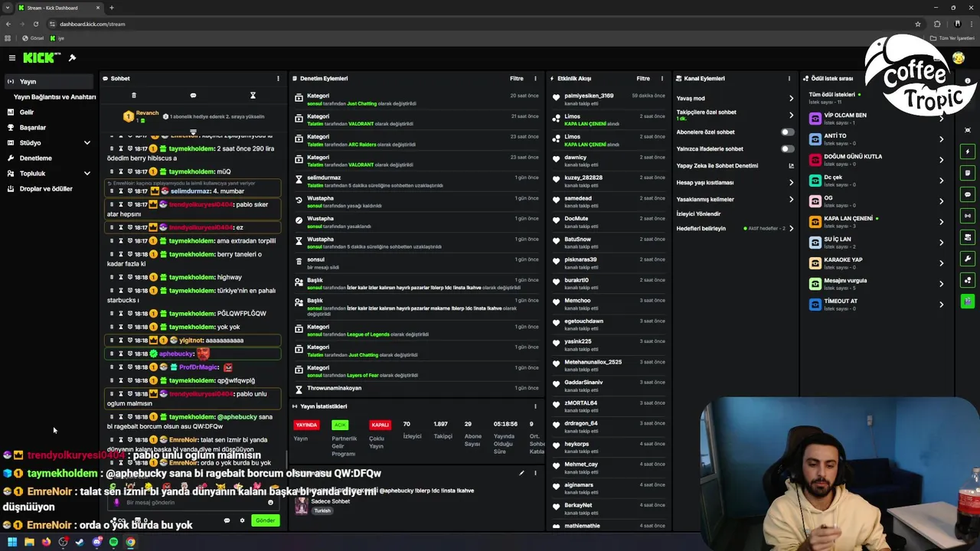Expand the KARAOKE YAP reward requests

pos(941,263)
